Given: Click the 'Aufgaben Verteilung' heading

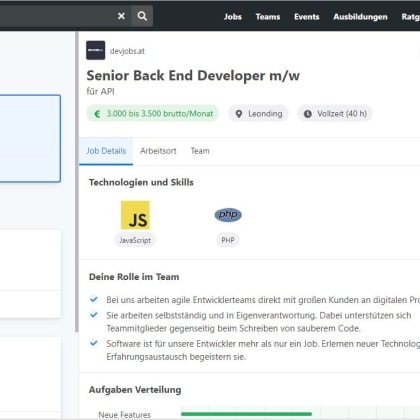Looking at the screenshot, I should (135, 390).
